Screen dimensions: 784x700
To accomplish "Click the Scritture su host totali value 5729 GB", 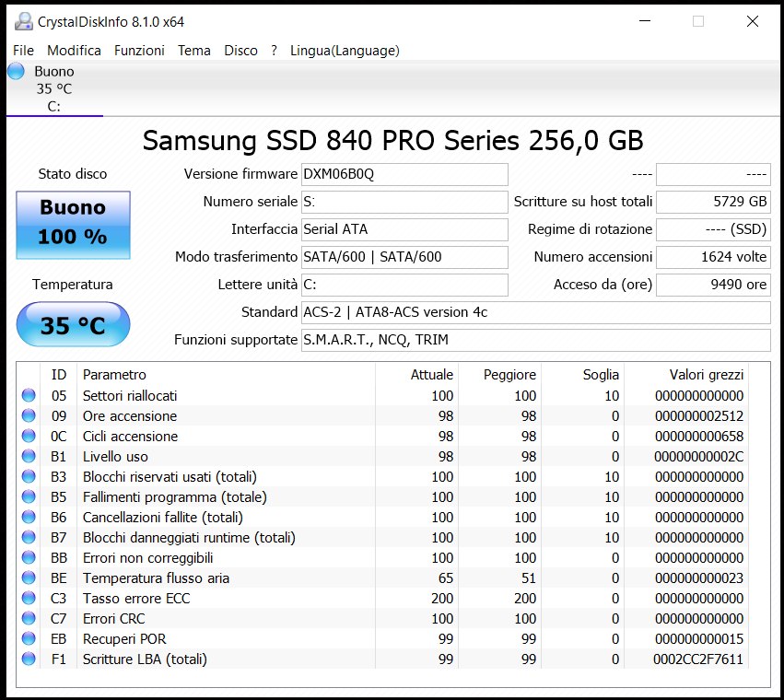I will click(x=713, y=202).
